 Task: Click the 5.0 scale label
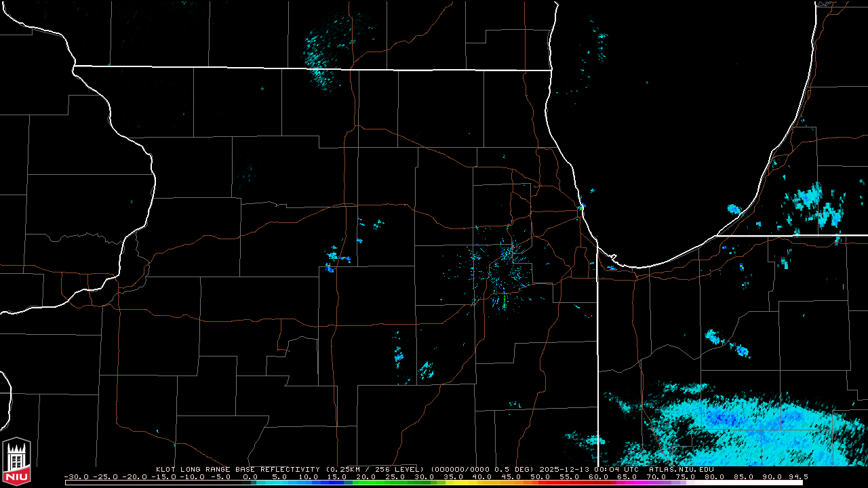pos(279,477)
